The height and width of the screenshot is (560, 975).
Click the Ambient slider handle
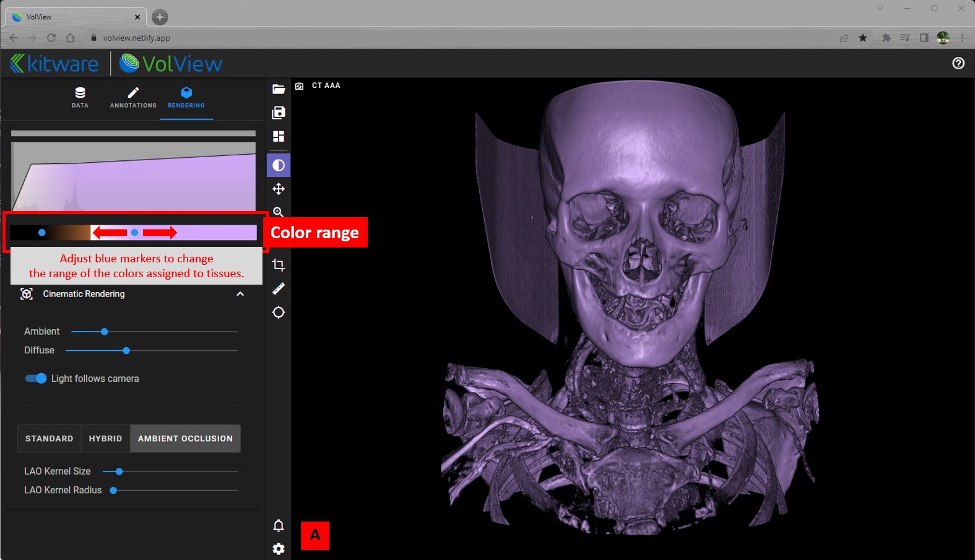[105, 332]
